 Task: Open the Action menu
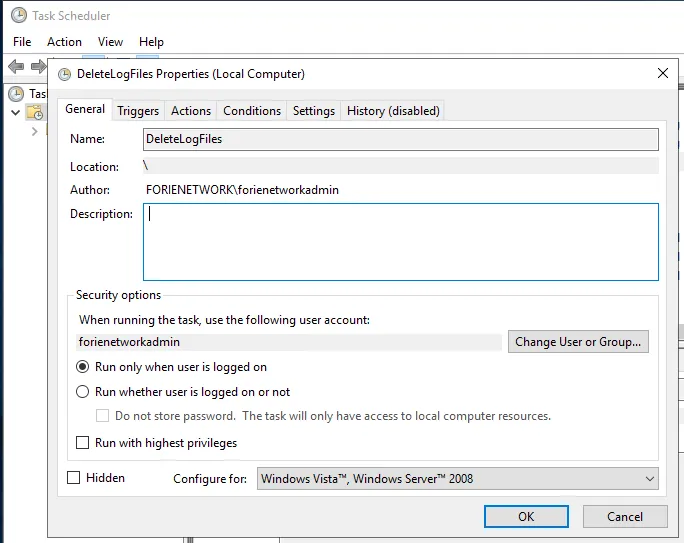[64, 41]
